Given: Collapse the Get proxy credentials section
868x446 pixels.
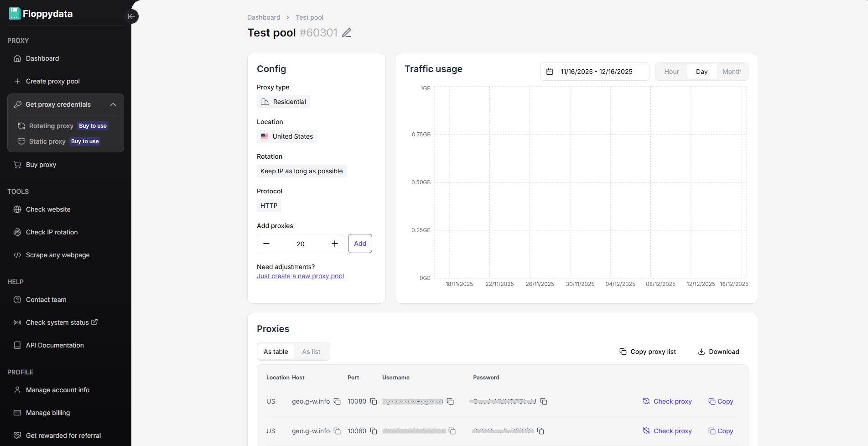Looking at the screenshot, I should [113, 104].
